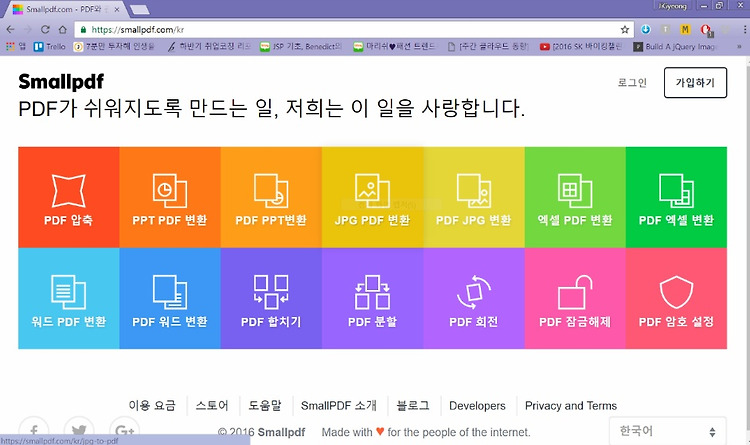
Task: Open the Trello bookmark
Action: (x=49, y=46)
